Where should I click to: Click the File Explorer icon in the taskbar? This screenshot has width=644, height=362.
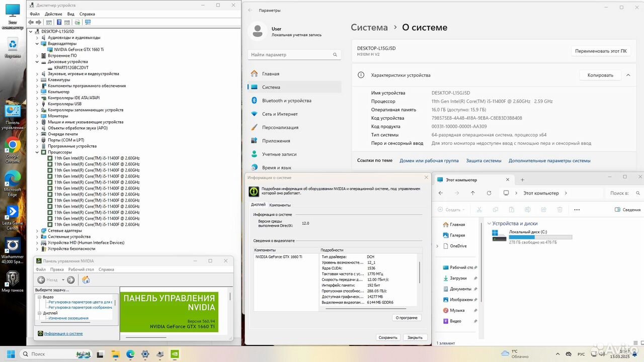[115, 354]
